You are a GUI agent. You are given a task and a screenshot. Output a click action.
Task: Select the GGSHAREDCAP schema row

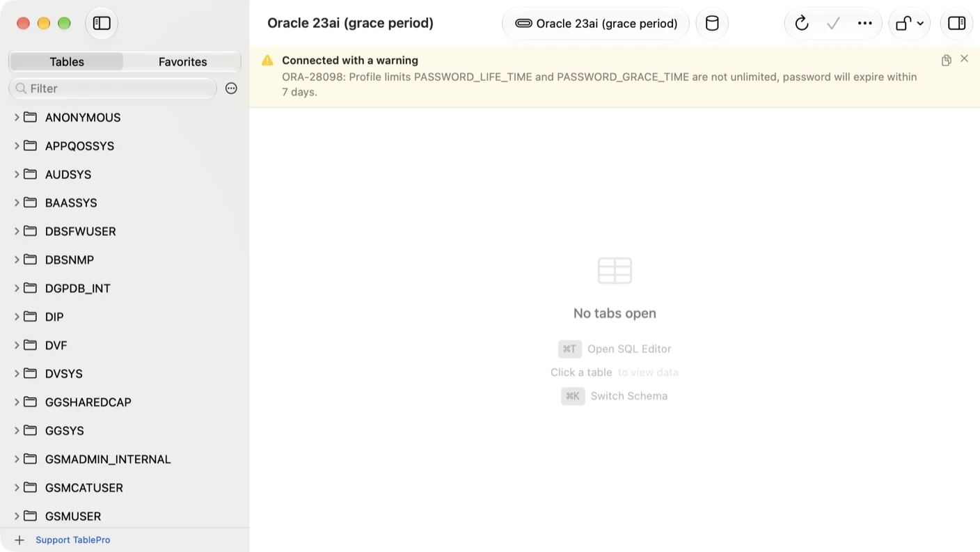125,402
